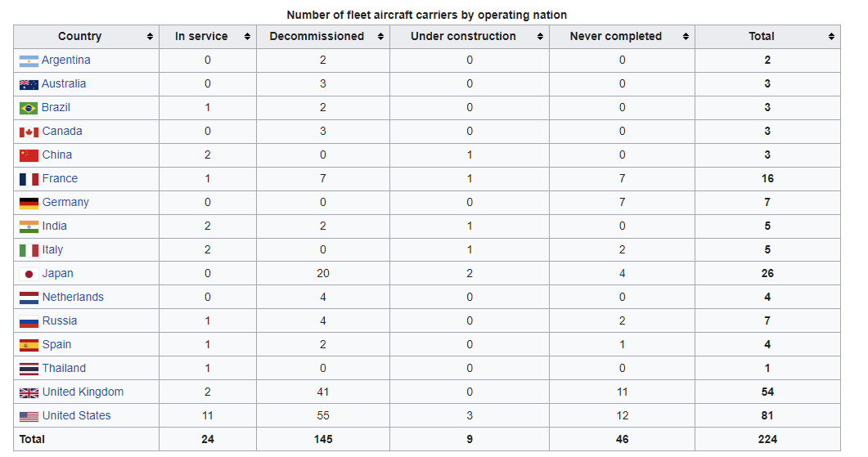Click the United States flag icon
Image resolution: width=868 pixels, height=457 pixels.
[x=29, y=416]
